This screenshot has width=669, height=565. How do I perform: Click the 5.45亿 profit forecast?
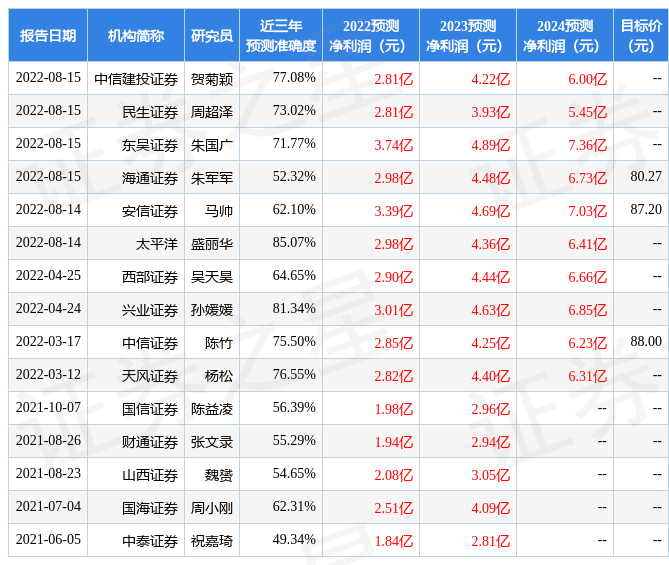[x=588, y=112]
